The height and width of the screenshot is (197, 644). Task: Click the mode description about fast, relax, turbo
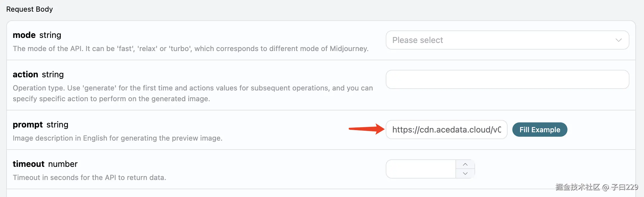pyautogui.click(x=191, y=49)
